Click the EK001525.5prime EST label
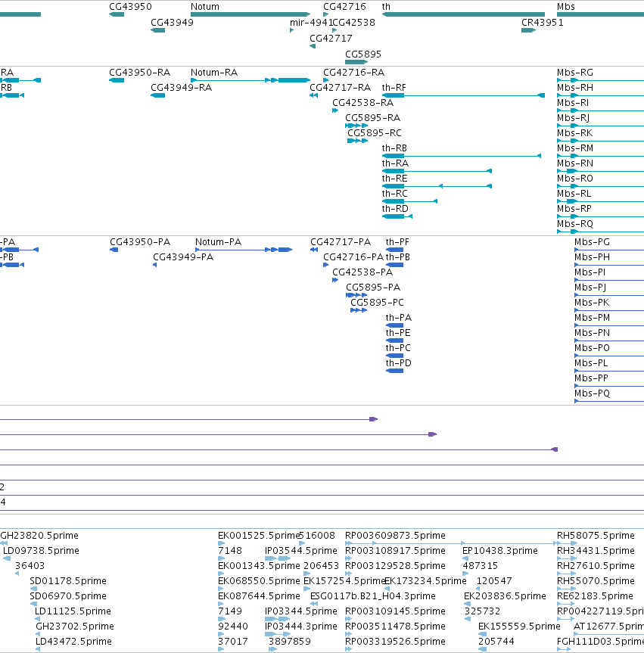Viewport: 644px width, 653px height. coord(259,536)
